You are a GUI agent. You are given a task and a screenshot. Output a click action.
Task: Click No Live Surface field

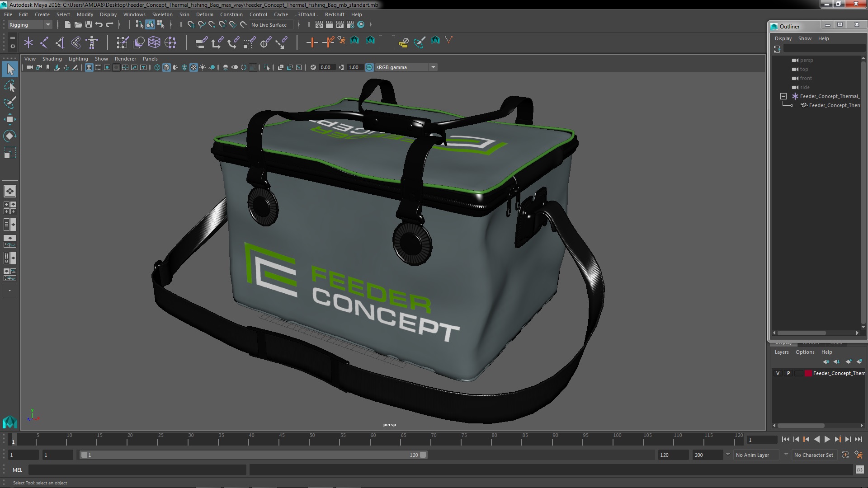pyautogui.click(x=271, y=25)
